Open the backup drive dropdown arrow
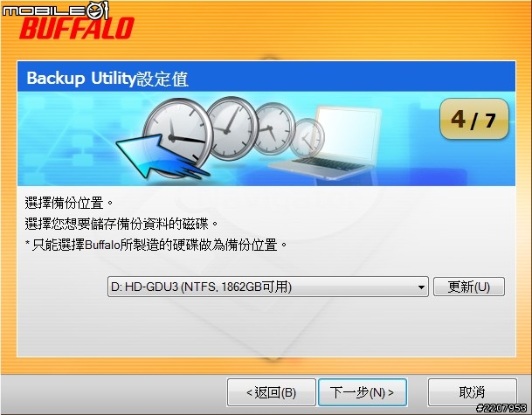532x415 pixels. click(421, 287)
